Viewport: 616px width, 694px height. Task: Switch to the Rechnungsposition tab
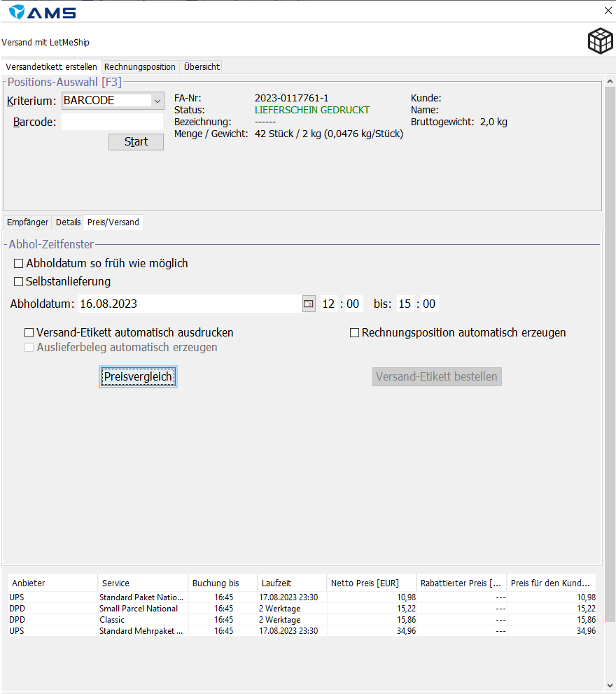pyautogui.click(x=140, y=67)
